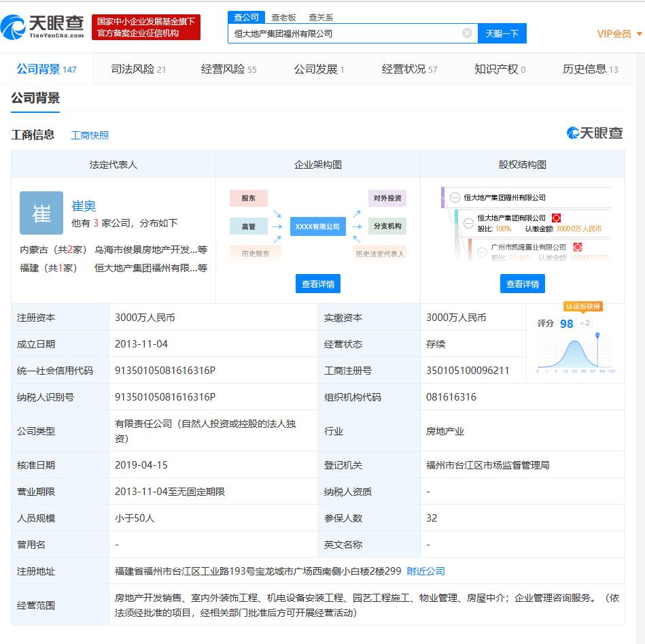Click the 登记机关 福州市台江区市场监督管理局
The image size is (645, 644).
click(x=487, y=464)
